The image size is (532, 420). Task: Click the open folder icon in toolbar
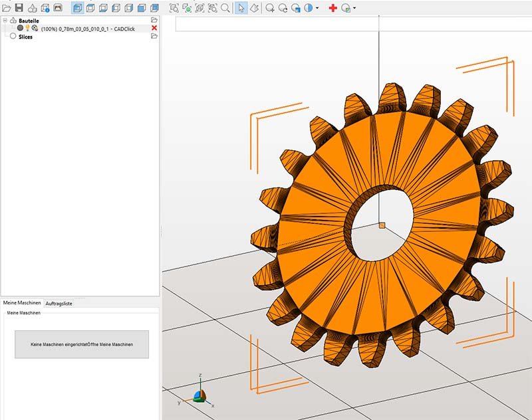coord(6,8)
